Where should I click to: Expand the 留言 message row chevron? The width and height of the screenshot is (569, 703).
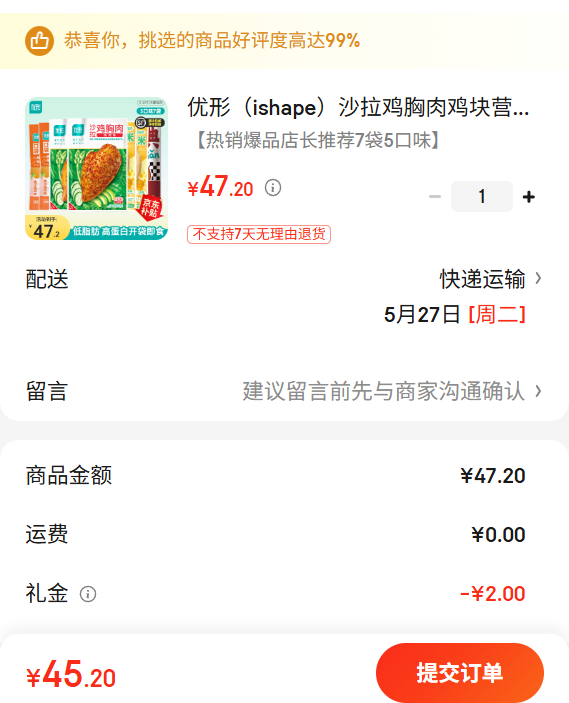pyautogui.click(x=538, y=391)
